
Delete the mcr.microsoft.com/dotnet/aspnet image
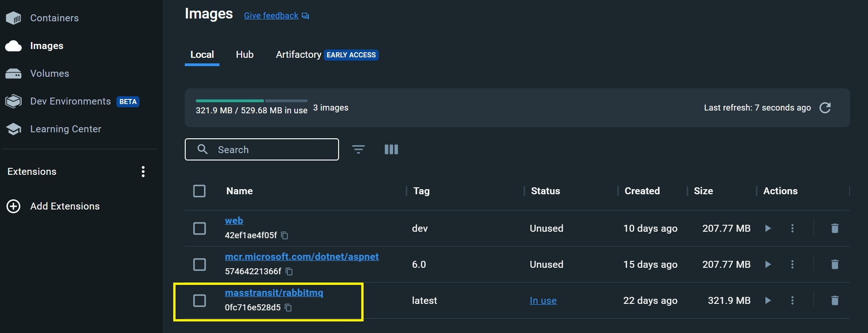pos(834,265)
